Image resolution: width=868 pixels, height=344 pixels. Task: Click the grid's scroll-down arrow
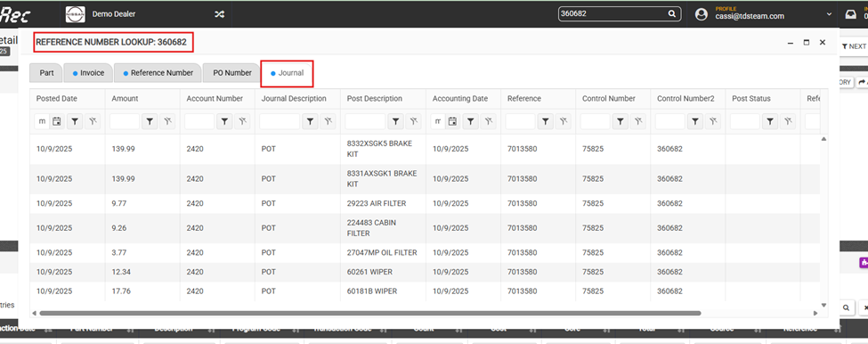coord(823,305)
